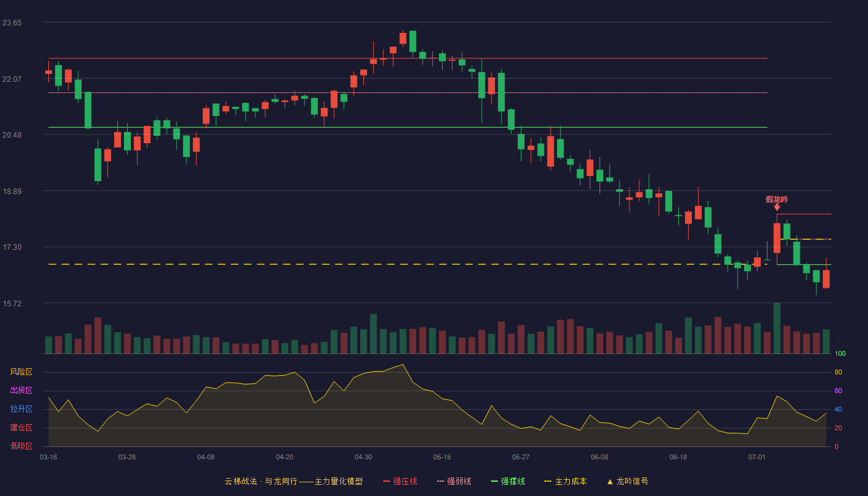The height and width of the screenshot is (496, 868).
Task: Click the 云梯战法 主力量化模型 legend label
Action: [293, 481]
